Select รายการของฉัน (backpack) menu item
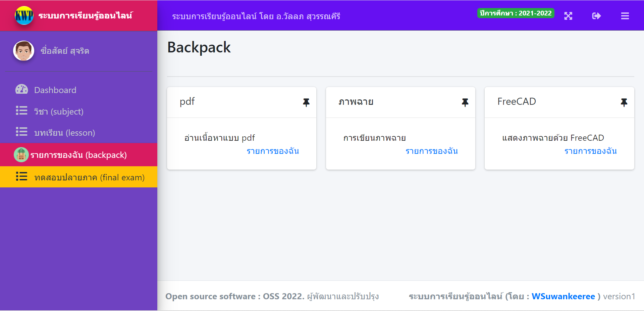 [78, 155]
